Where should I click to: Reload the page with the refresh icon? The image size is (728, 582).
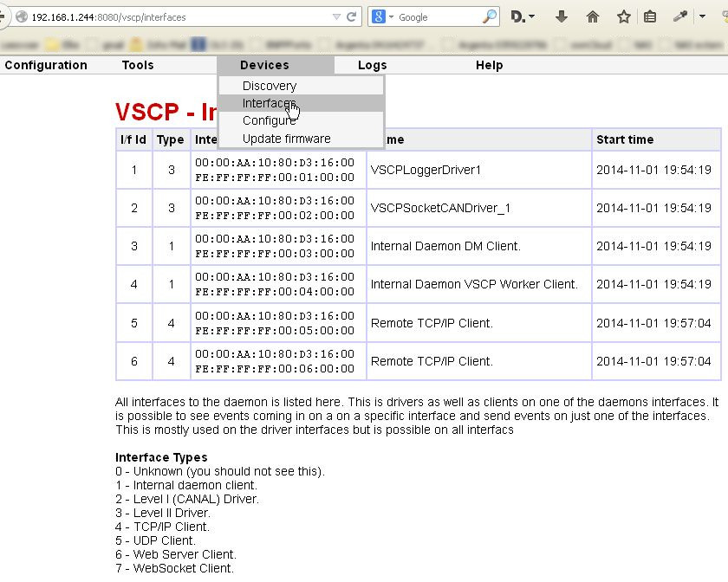tap(352, 16)
